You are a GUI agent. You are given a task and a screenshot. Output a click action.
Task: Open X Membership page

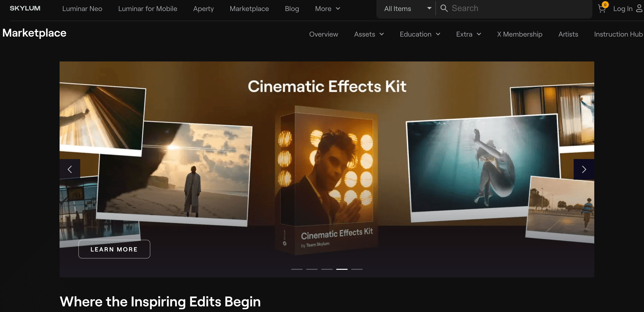[520, 34]
